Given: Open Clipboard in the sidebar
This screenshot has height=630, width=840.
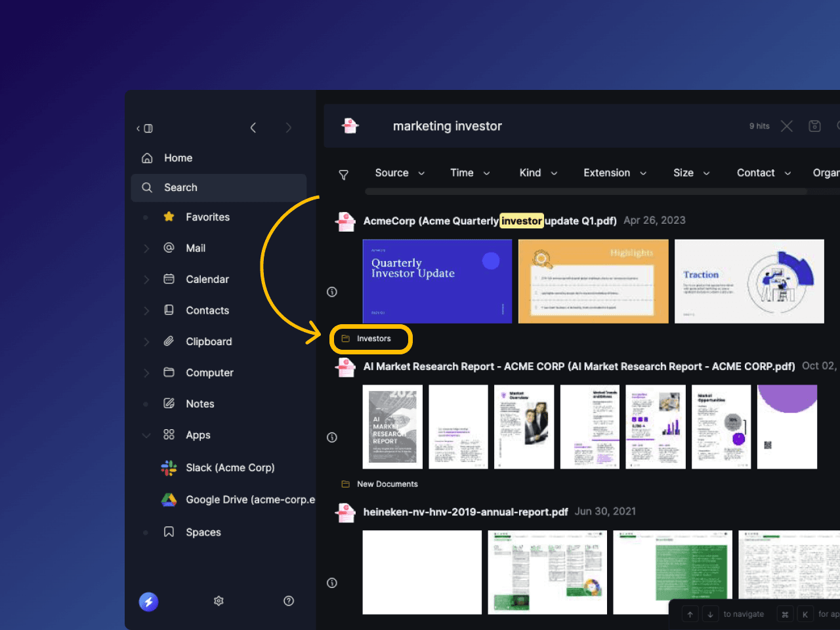Looking at the screenshot, I should point(209,342).
